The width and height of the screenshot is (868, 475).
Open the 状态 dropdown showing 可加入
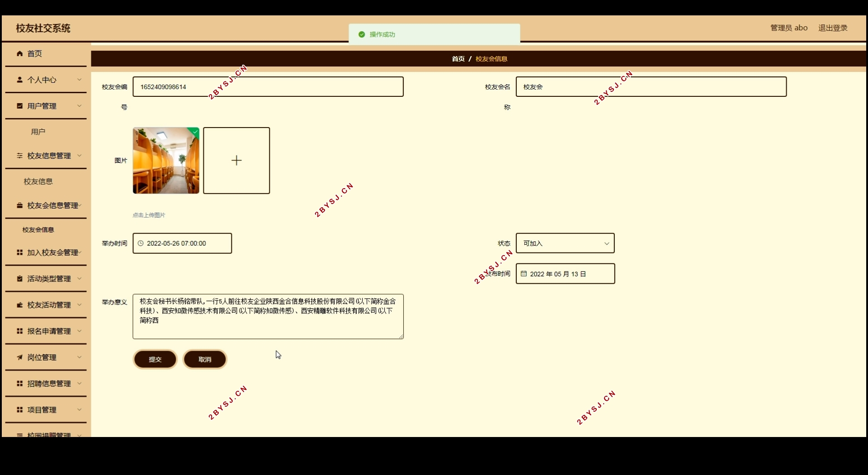(x=565, y=243)
